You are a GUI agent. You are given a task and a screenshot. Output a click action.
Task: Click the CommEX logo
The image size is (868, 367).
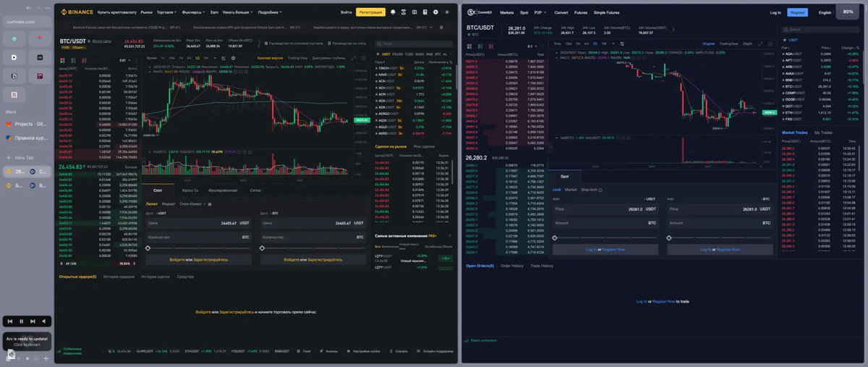[479, 12]
